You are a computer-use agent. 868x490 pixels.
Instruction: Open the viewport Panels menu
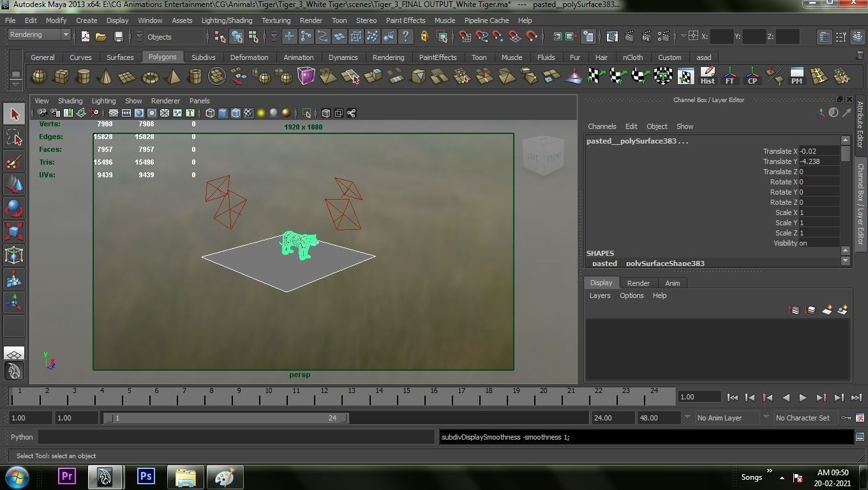point(199,101)
